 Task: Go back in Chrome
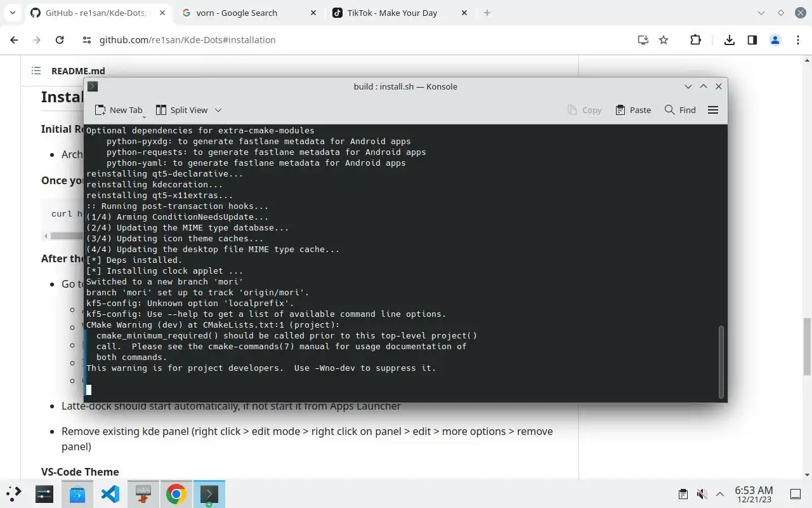tap(14, 39)
